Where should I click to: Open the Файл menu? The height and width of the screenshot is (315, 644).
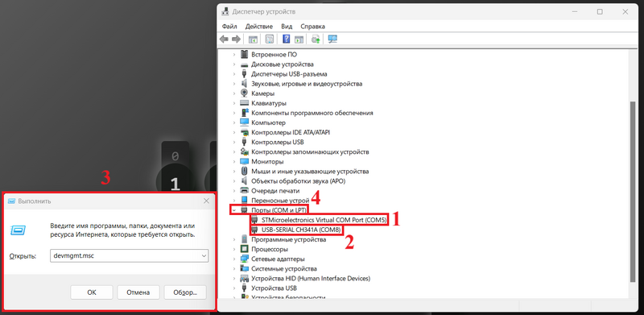pyautogui.click(x=229, y=27)
